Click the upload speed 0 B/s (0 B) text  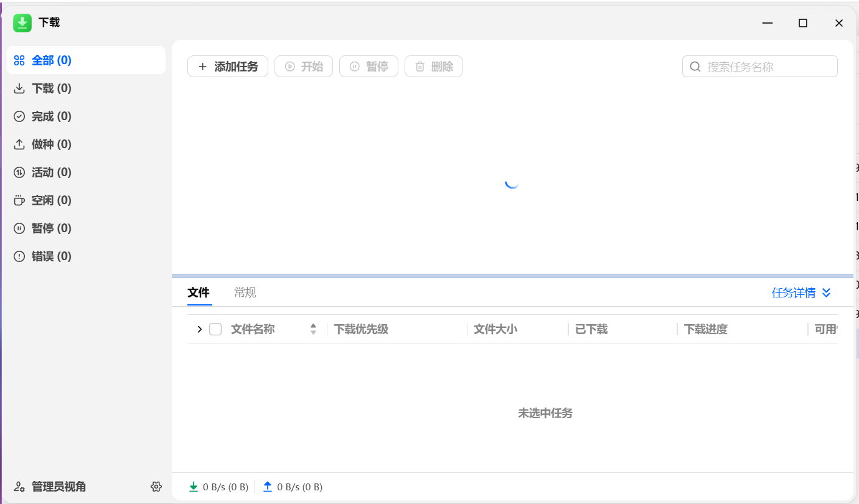pyautogui.click(x=300, y=487)
